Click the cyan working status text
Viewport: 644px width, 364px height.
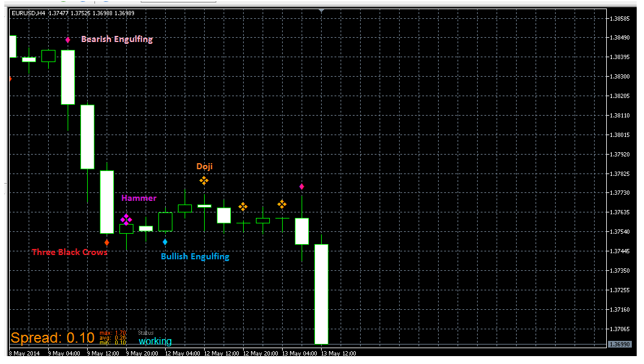[155, 341]
